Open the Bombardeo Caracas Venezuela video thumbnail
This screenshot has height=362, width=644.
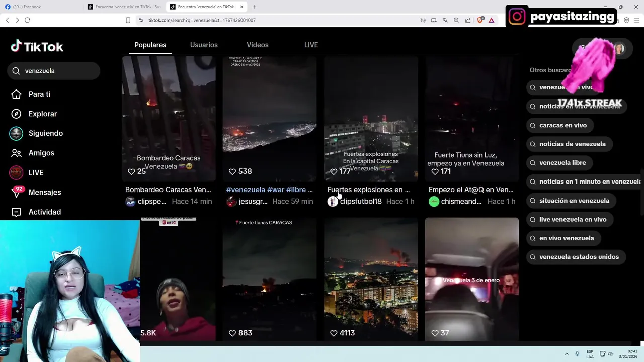pos(169,118)
